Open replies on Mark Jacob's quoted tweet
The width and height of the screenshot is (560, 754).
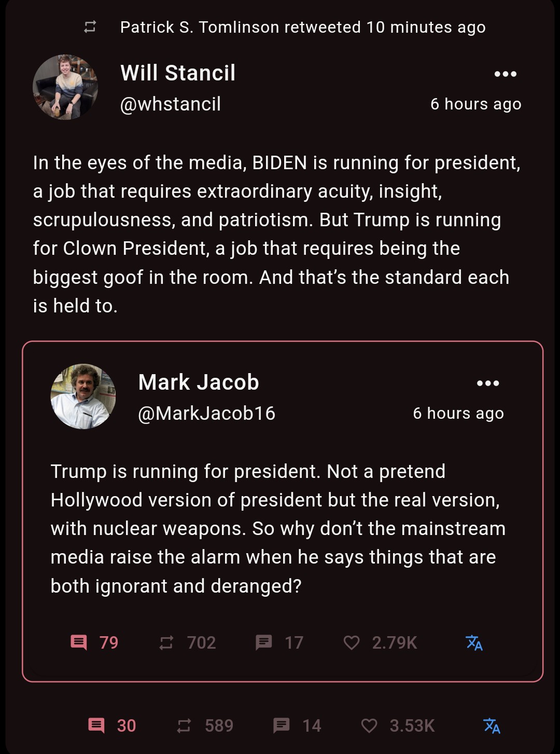(x=94, y=642)
